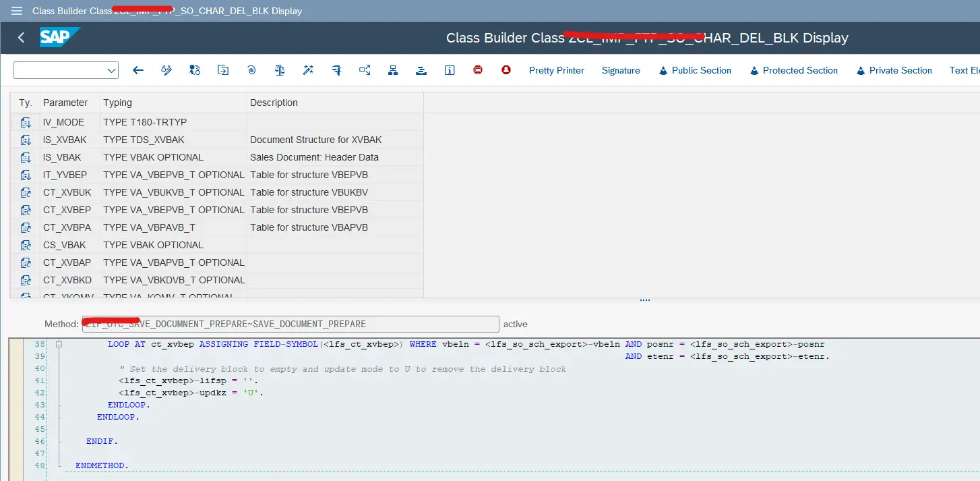Click the info documentation icon

(x=450, y=70)
